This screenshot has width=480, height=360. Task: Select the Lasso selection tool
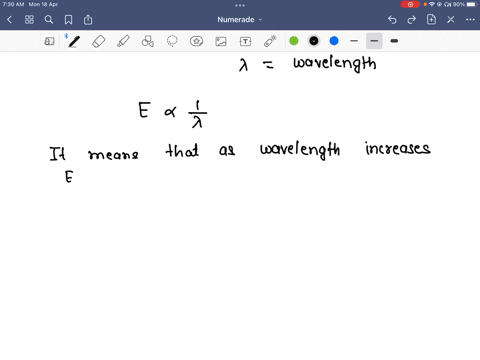[x=172, y=41]
